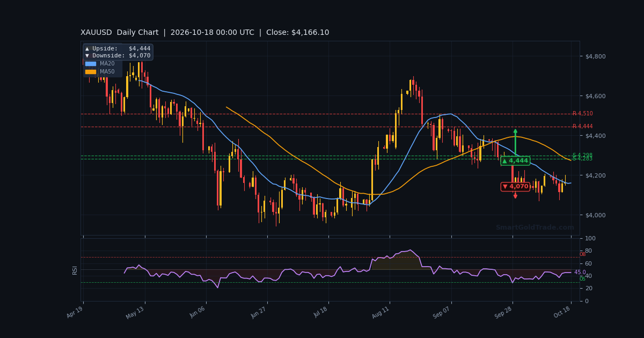Viewport: 644px width, 338px height.
Task: Click the MA20 blue legend swatch
Action: (x=91, y=64)
